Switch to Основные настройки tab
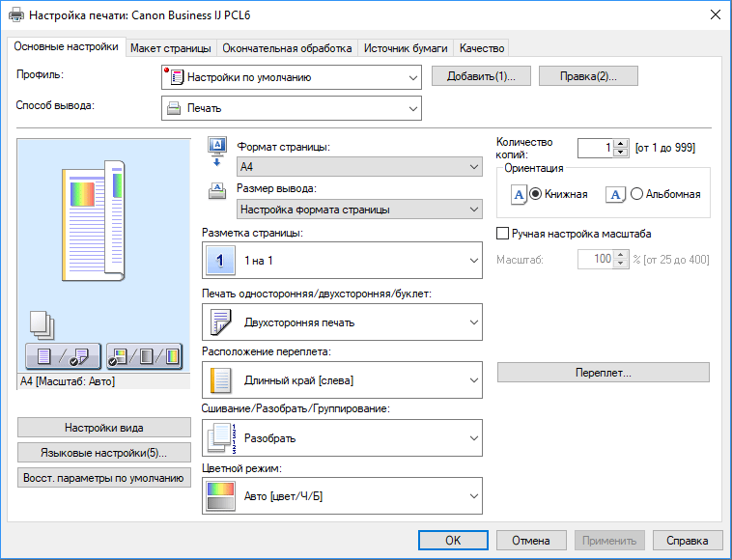This screenshot has width=732, height=560. coord(67,46)
